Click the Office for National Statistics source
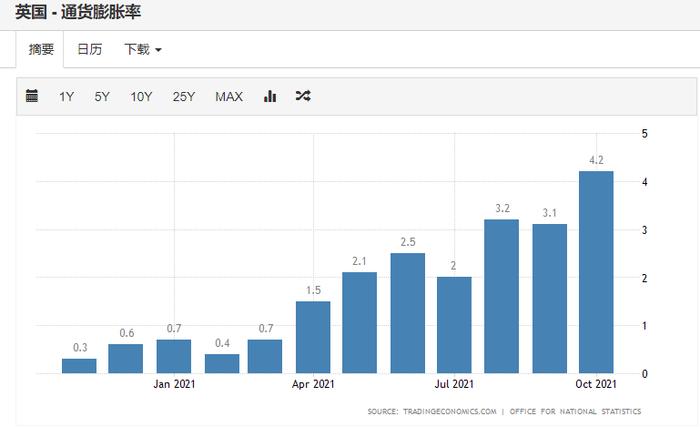Screen dimensions: 700x427 tap(575, 411)
